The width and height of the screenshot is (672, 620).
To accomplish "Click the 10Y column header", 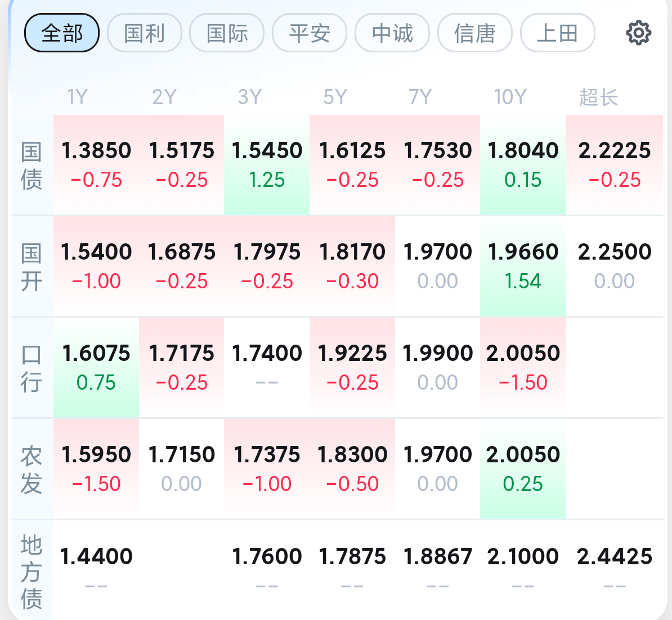I will pos(510,97).
